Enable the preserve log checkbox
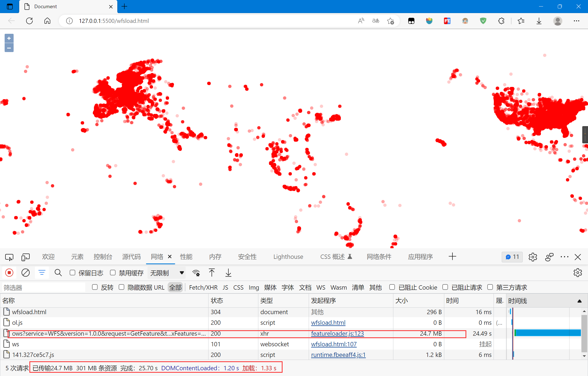Viewport: 588px width, 376px height. coord(72,272)
